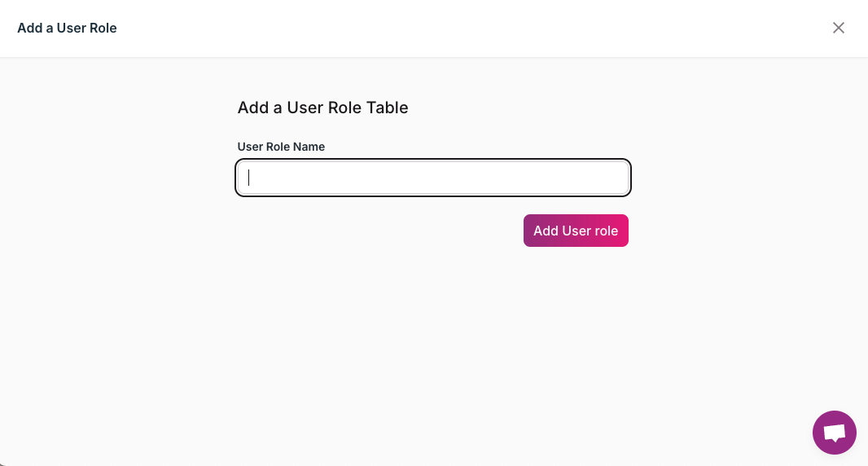Show the help chat widget
Screen dimensions: 868x466
(834, 433)
